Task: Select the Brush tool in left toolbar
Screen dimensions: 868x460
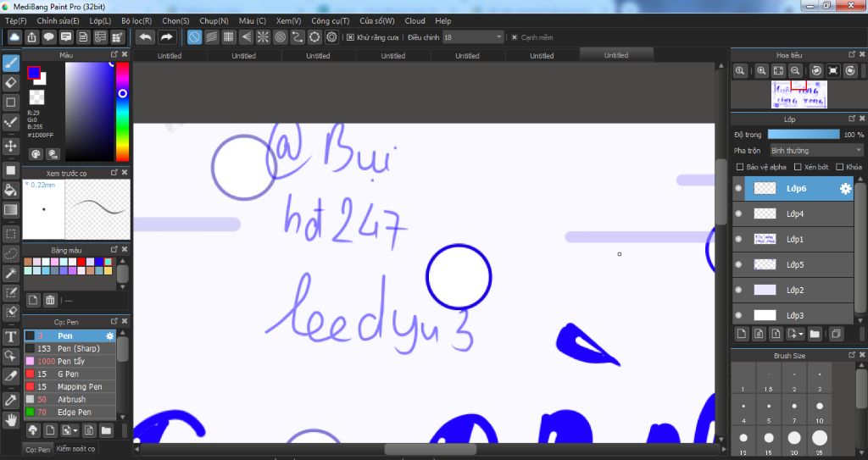Action: tap(10, 63)
